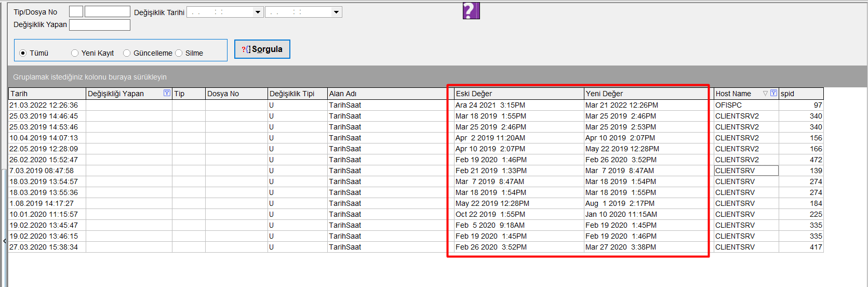Open the purple question mark help icon
868x287 pixels.
tap(471, 10)
